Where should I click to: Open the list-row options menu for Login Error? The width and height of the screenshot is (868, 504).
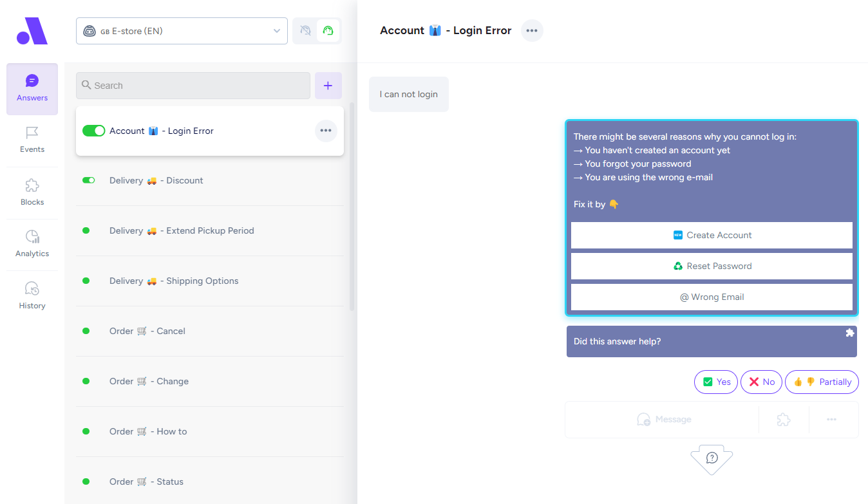pyautogui.click(x=326, y=131)
